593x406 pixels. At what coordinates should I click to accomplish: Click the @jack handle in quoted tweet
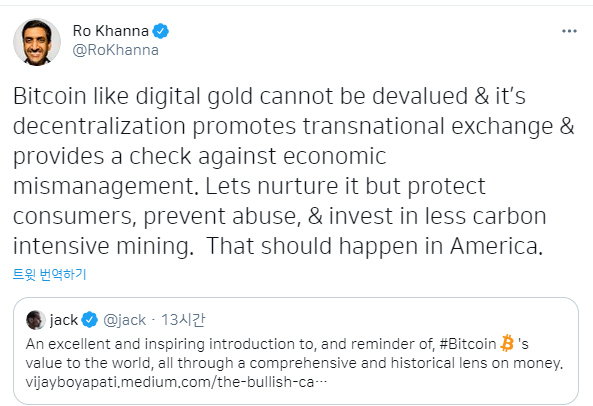(x=124, y=320)
